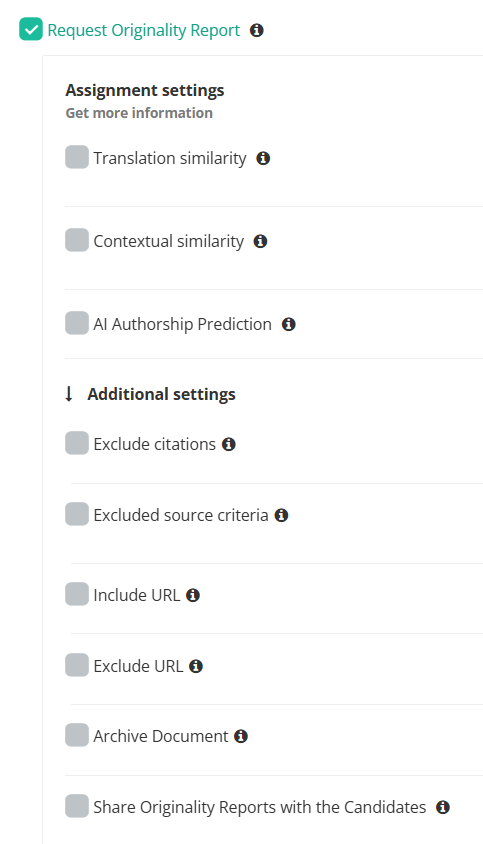Click the Additional settings heading

(x=162, y=394)
